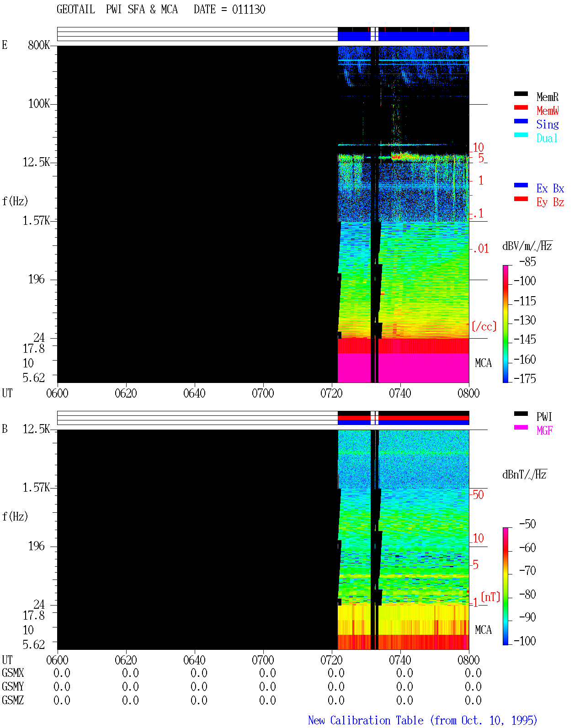This screenshot has width=585, height=728.
Task: Click the 196 label on B panel axis
Action: click(37, 546)
